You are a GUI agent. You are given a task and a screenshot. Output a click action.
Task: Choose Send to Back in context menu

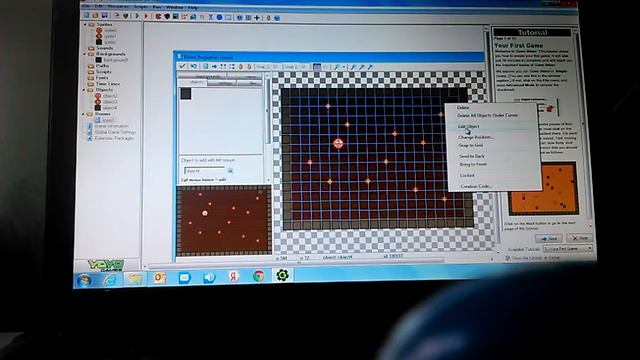point(472,156)
